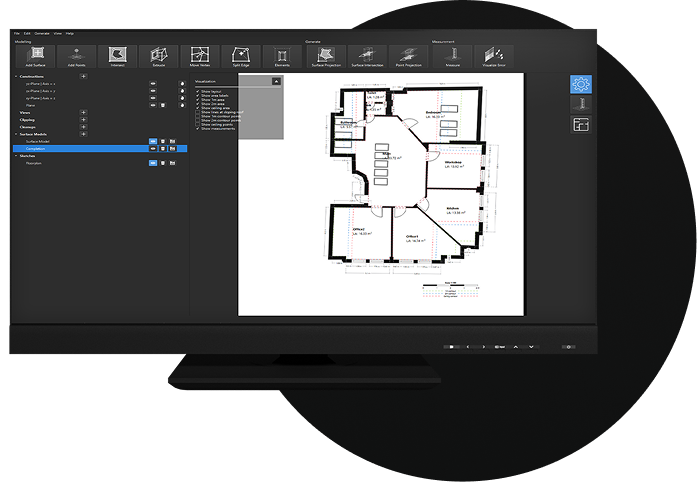This screenshot has width=697, height=482.
Task: Collapse the Constructions tree section
Action: tap(15, 76)
